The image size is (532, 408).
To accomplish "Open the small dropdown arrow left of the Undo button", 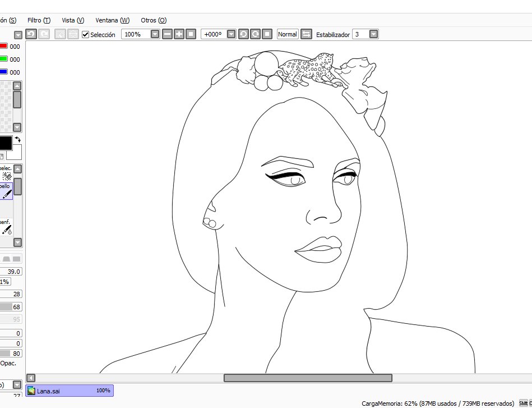I will click(18, 35).
